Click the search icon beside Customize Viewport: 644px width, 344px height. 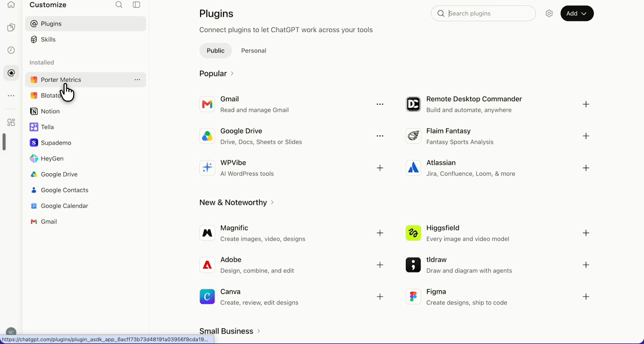point(119,5)
